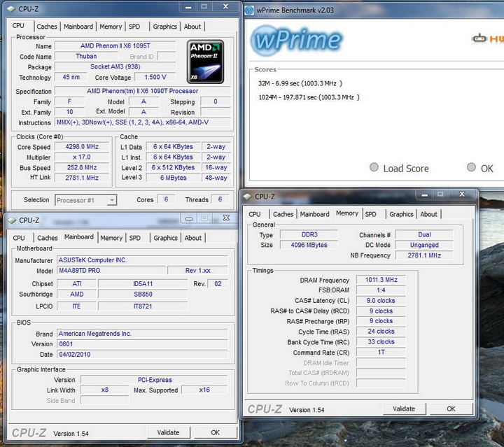Click the processor Name field AMD Phenom II X6 1095T
The width and height of the screenshot is (504, 447).
[x=115, y=46]
